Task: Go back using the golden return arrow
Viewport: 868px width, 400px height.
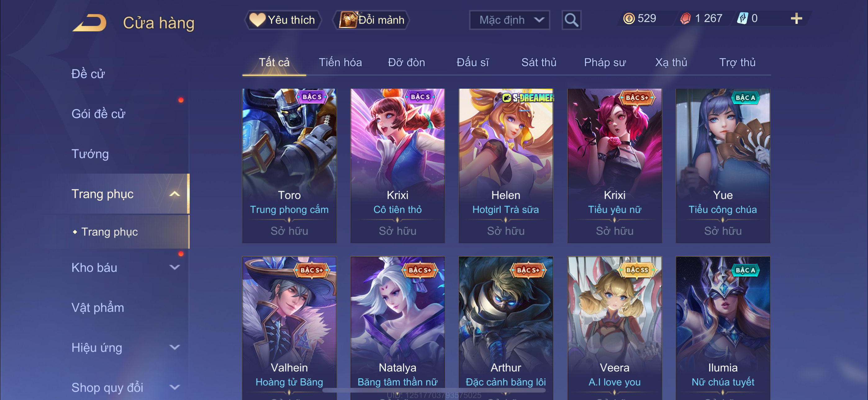Action: point(90,23)
